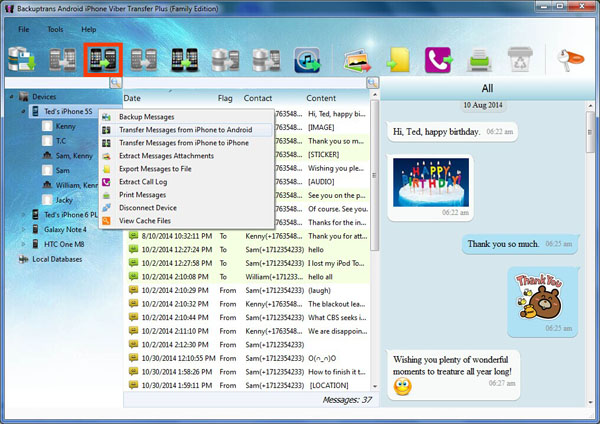
Task: Select the 10/2/2014 12:27:24 PM hello message
Action: click(x=247, y=250)
